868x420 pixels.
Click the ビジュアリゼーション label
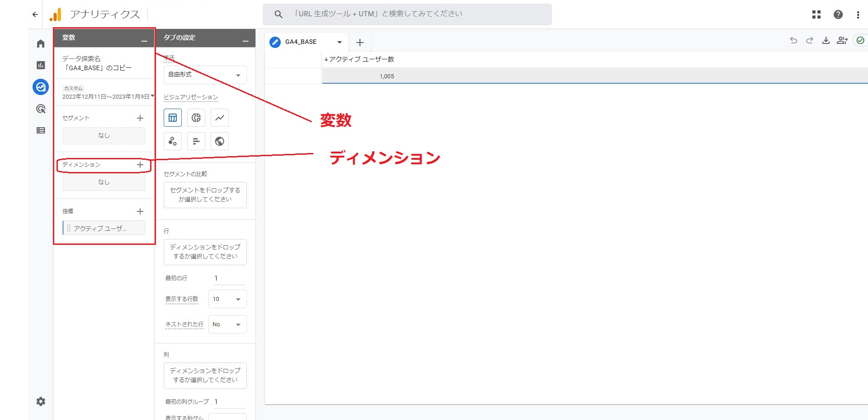[x=191, y=97]
